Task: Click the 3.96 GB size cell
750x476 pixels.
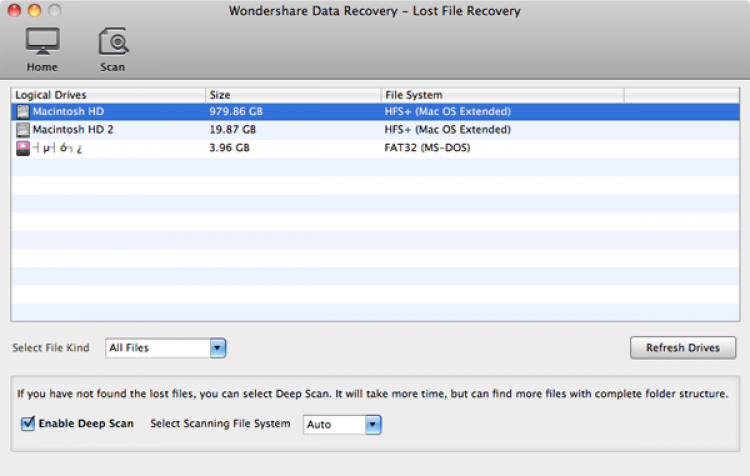Action: (229, 148)
